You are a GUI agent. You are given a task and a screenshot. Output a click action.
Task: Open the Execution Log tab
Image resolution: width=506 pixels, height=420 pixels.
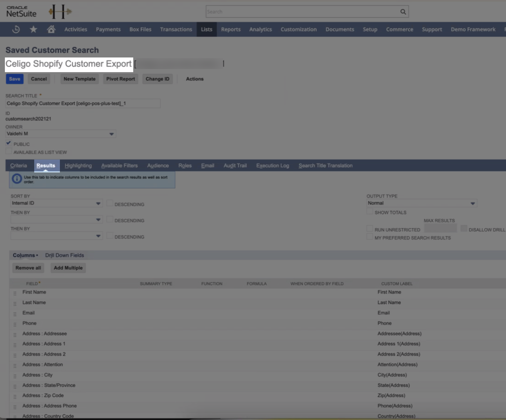pyautogui.click(x=273, y=165)
